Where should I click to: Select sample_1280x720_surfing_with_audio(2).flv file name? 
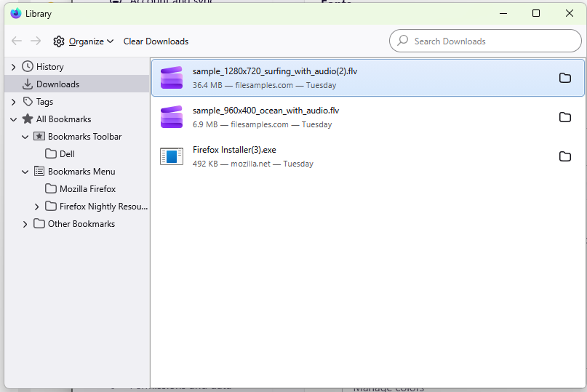275,71
